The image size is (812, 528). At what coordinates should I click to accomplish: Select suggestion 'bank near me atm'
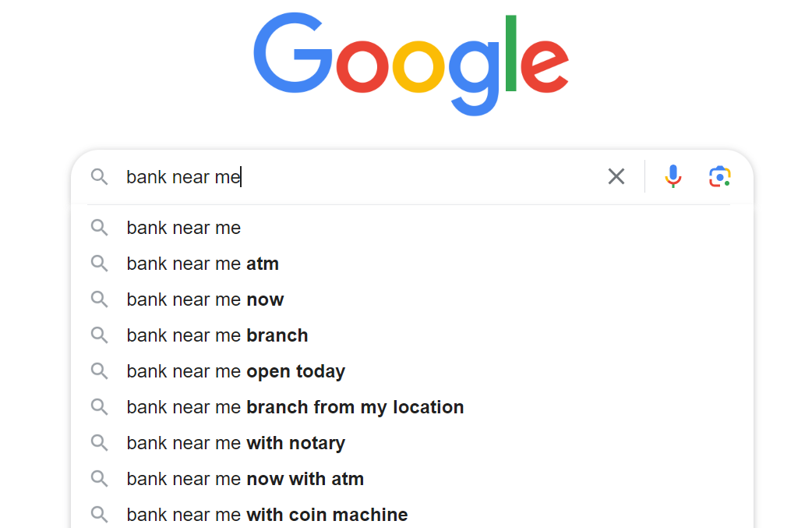pyautogui.click(x=203, y=264)
